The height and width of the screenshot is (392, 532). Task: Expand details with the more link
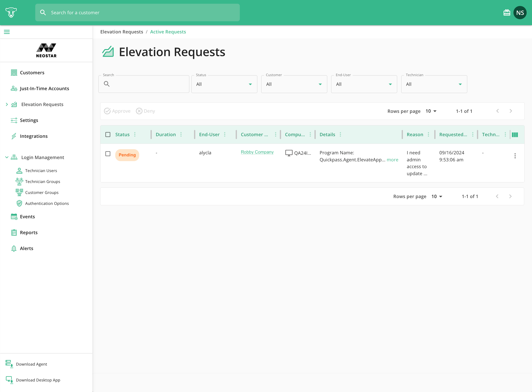click(392, 160)
